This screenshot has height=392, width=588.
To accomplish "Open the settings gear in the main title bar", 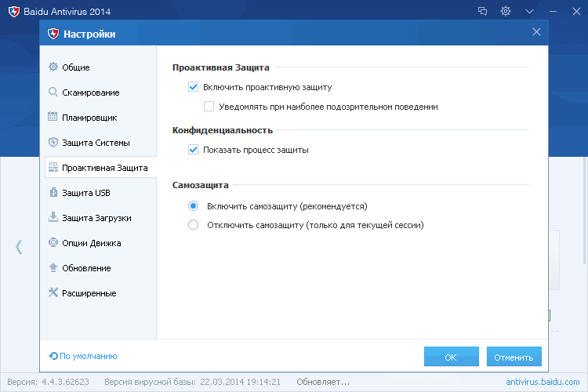I will pos(506,11).
